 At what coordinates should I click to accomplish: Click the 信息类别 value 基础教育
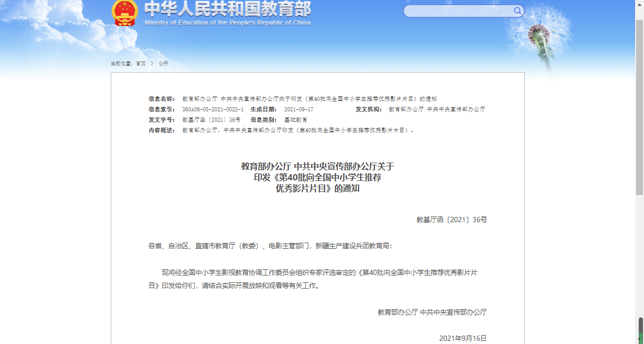[296, 120]
